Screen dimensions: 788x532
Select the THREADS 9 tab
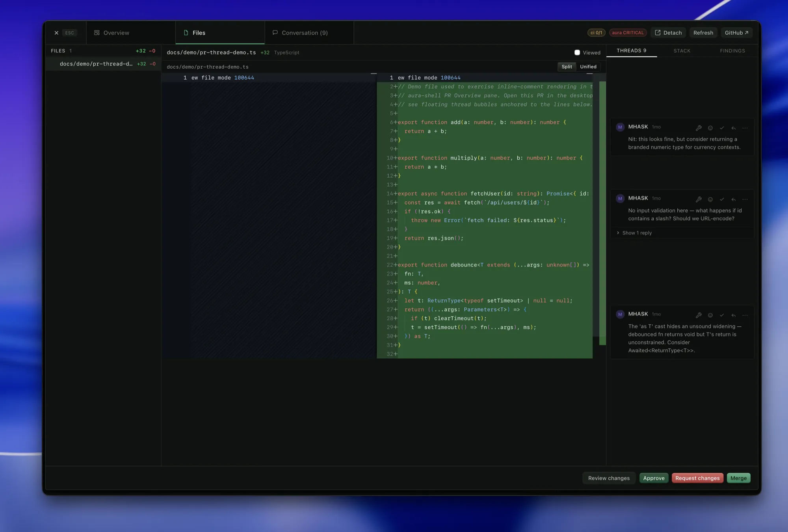point(631,51)
